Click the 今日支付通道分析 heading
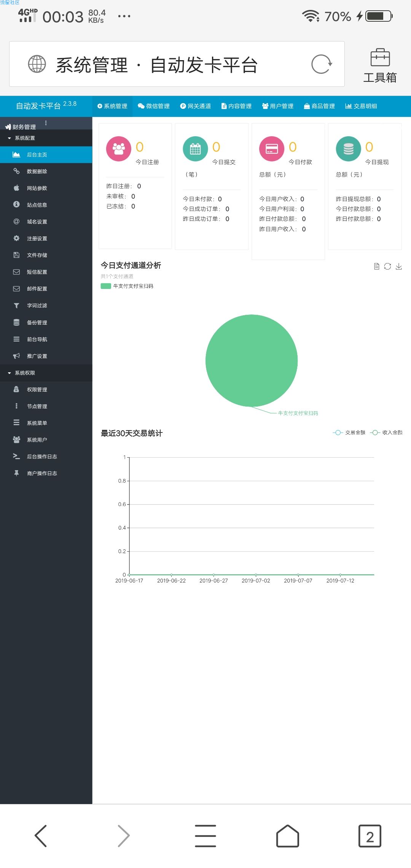Image resolution: width=411 pixels, height=868 pixels. point(131,265)
